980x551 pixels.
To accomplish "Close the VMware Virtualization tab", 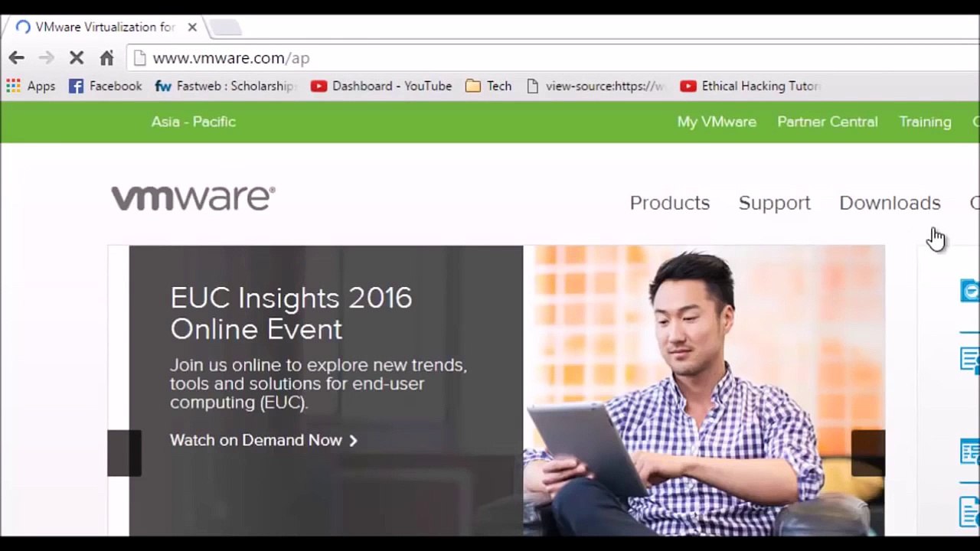I will [192, 27].
